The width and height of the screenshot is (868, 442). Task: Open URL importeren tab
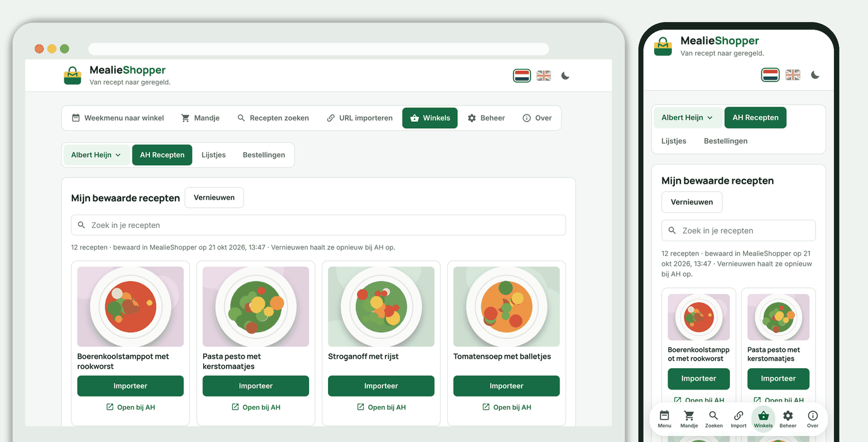360,118
